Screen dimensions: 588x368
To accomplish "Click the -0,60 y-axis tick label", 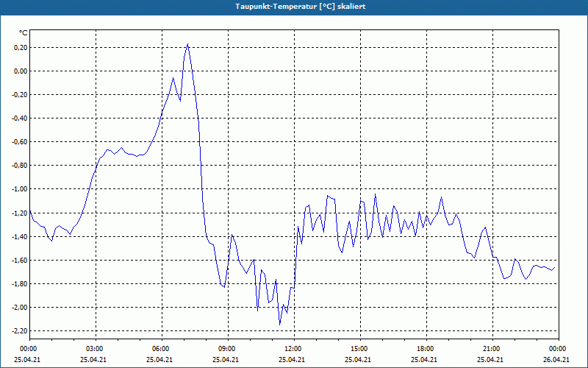I will (x=20, y=142).
